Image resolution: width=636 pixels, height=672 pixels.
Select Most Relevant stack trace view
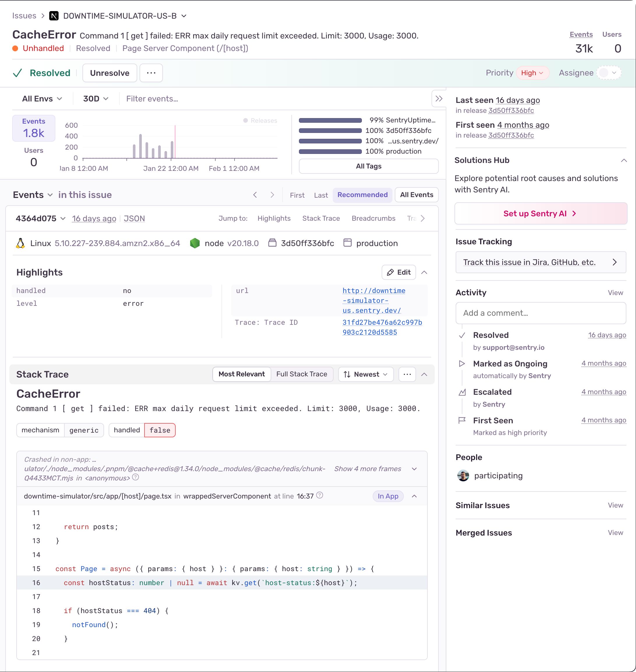pyautogui.click(x=242, y=374)
